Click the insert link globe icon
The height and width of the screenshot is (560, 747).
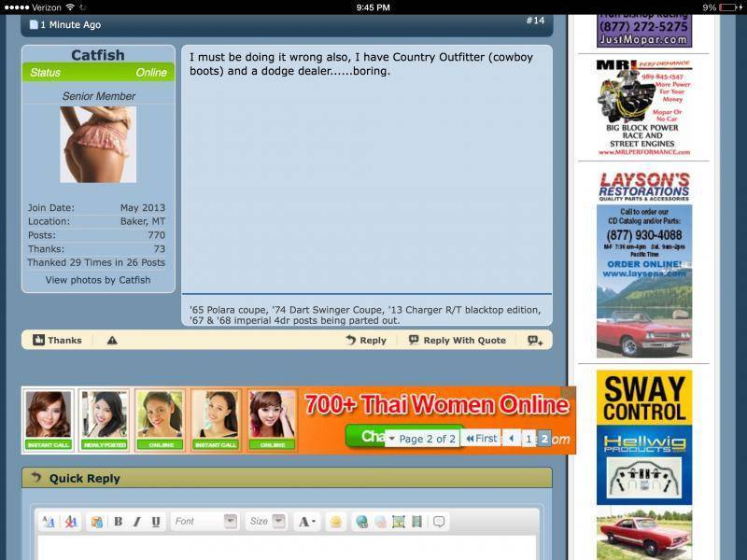[361, 522]
